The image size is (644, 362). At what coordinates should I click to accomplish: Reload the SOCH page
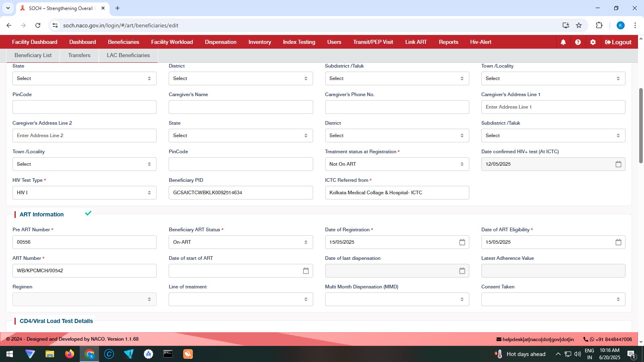(x=38, y=25)
